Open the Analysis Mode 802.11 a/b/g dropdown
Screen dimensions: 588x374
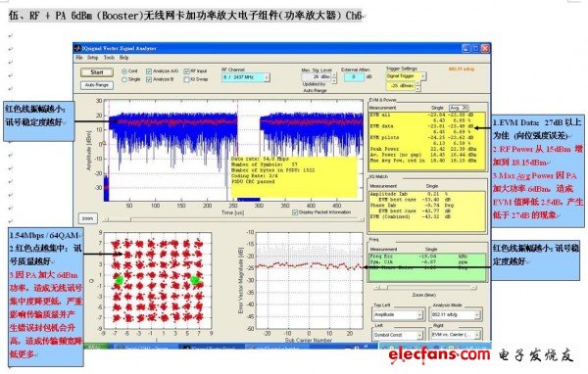[x=456, y=315]
